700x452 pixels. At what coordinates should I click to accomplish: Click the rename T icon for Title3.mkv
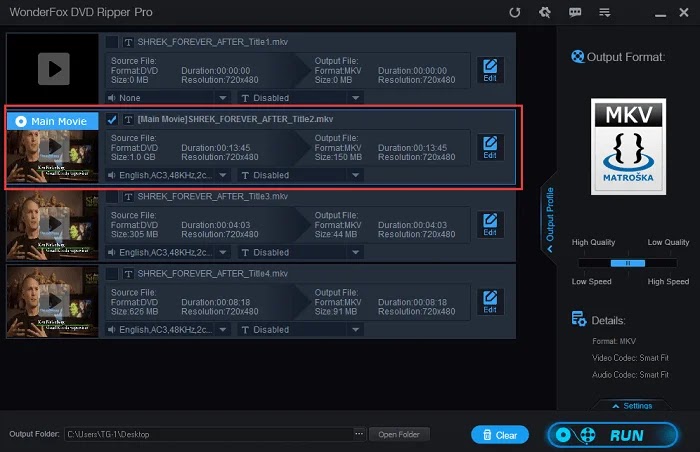point(129,197)
